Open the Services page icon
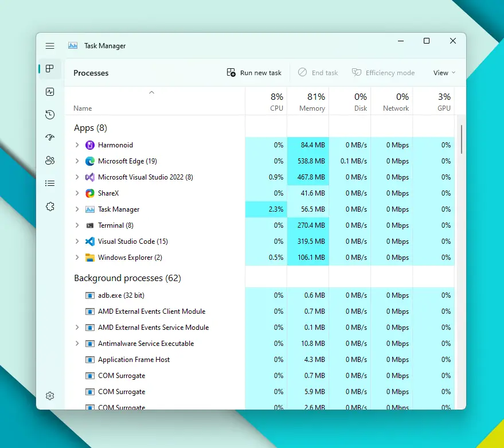 coord(50,207)
